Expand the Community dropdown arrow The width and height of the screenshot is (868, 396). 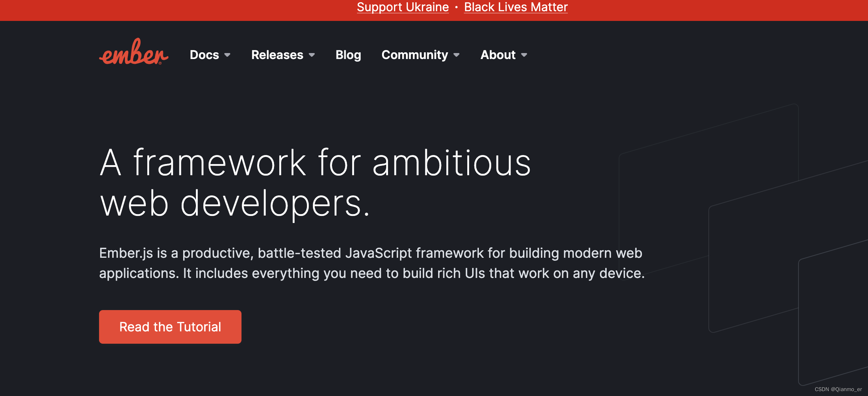pos(456,55)
